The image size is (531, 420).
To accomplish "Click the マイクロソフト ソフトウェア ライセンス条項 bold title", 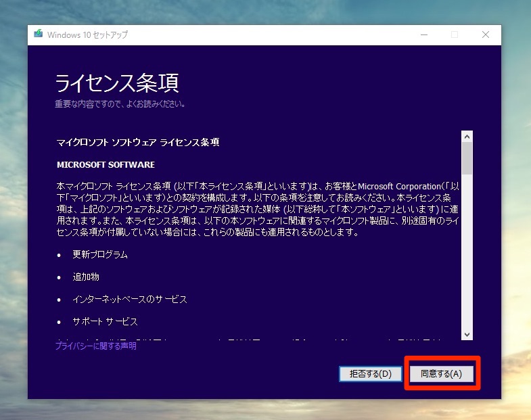I will [138, 143].
